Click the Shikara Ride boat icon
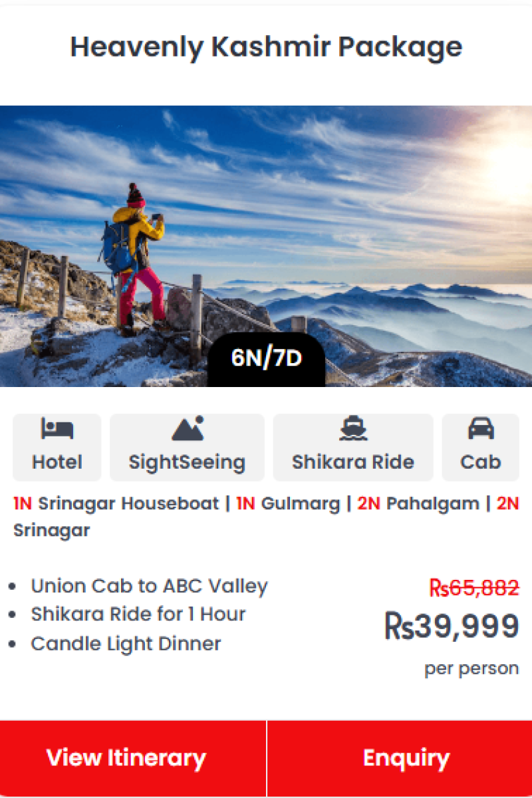This screenshot has height=798, width=532. coord(353,430)
